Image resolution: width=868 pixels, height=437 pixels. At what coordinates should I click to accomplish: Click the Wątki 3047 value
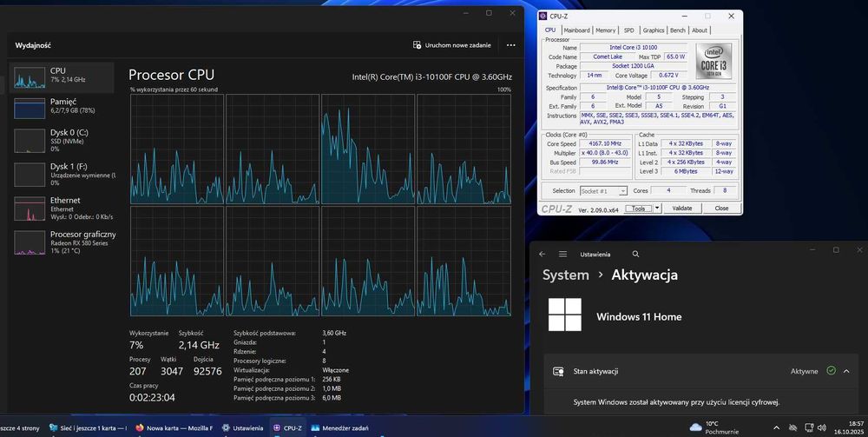[172, 371]
